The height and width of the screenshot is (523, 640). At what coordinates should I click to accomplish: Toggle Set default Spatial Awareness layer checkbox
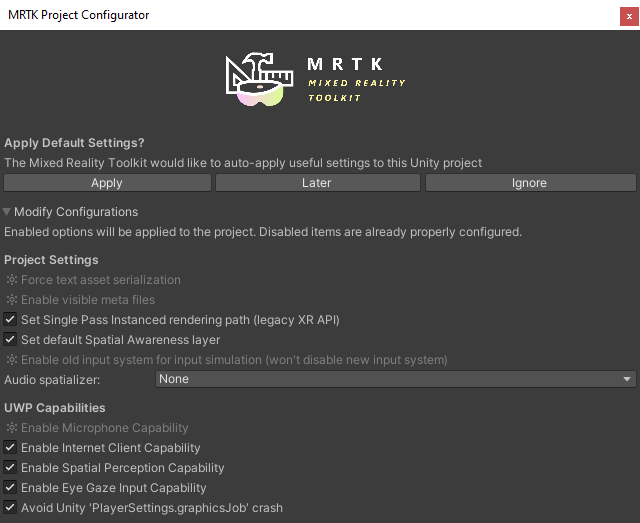(11, 340)
